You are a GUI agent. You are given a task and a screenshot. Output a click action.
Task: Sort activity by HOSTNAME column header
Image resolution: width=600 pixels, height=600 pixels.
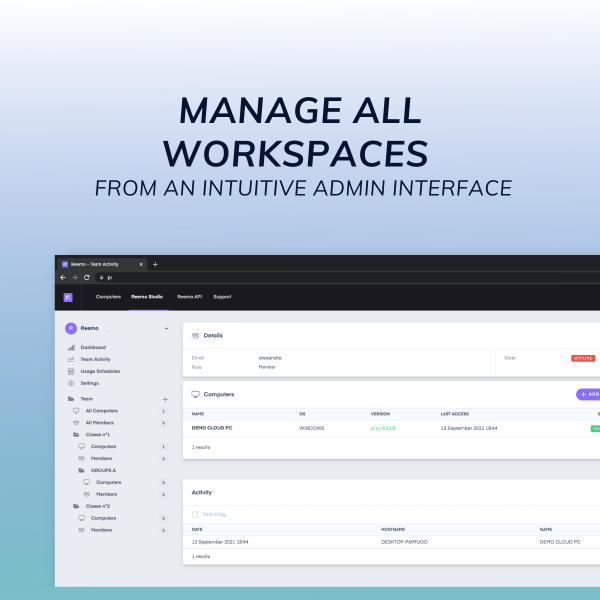[x=393, y=530]
